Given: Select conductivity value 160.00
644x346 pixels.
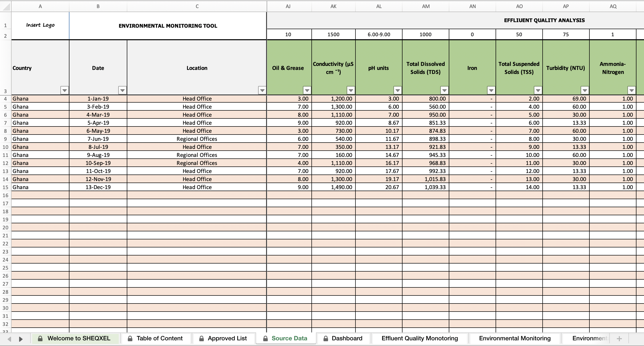Looking at the screenshot, I should click(x=334, y=155).
